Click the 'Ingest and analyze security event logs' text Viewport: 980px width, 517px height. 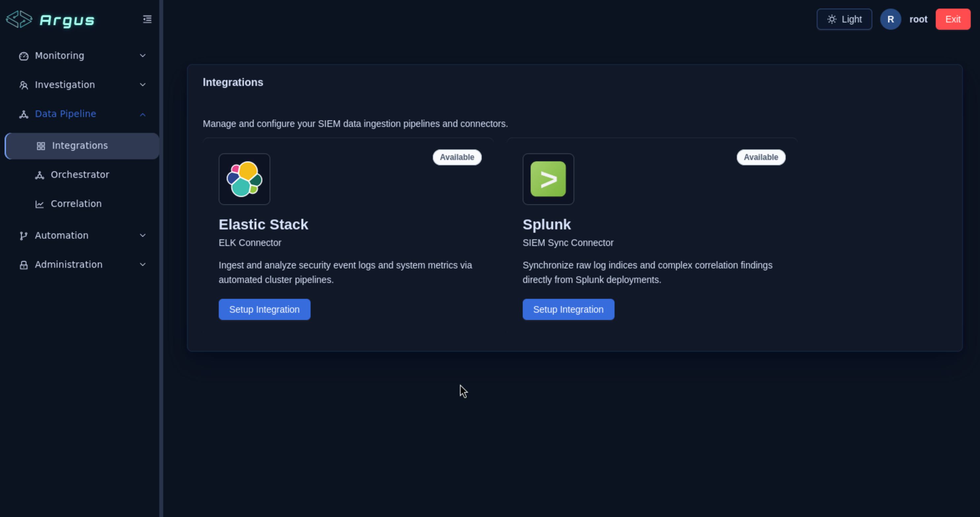coord(345,272)
